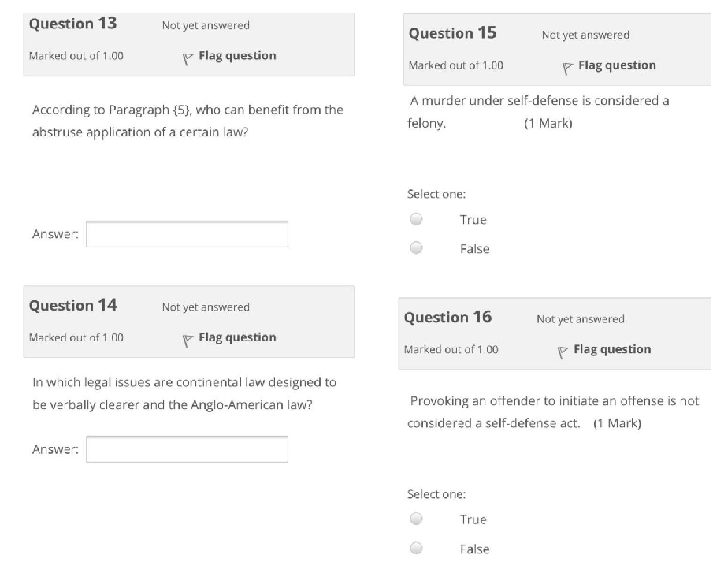Select False for the self-defense murder question
Viewport: 713px width, 588px height.
coord(414,248)
